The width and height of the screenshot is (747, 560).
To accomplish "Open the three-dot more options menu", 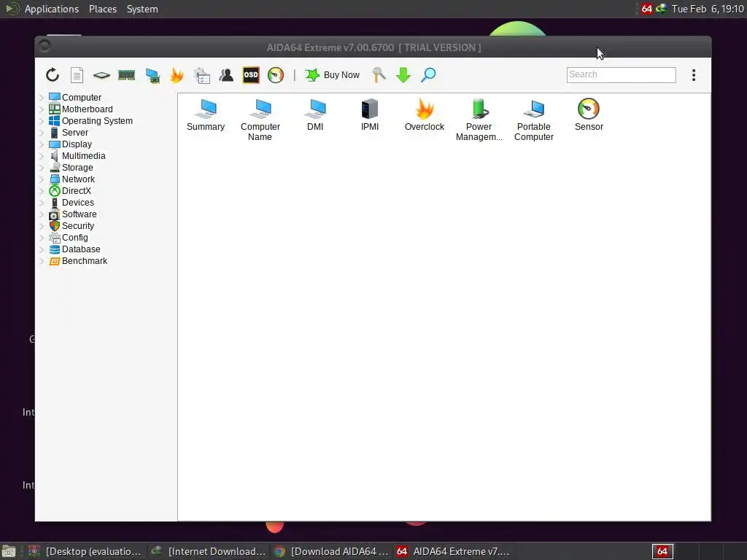I will 694,75.
